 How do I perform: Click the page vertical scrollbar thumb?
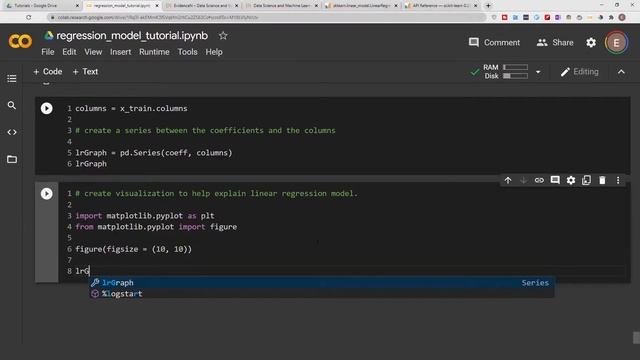pos(636,338)
